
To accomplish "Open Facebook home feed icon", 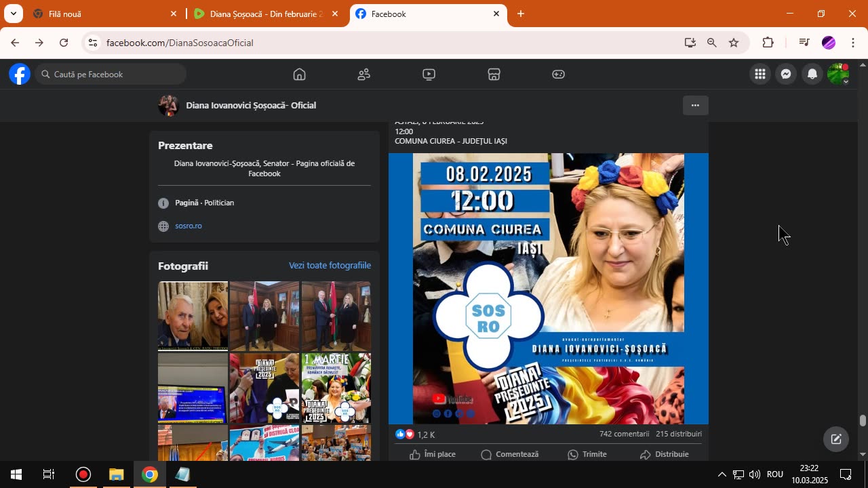I will click(299, 75).
